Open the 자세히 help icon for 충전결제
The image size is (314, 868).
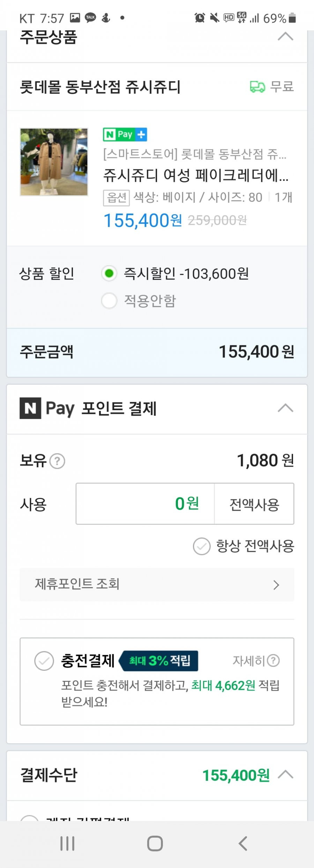273,660
